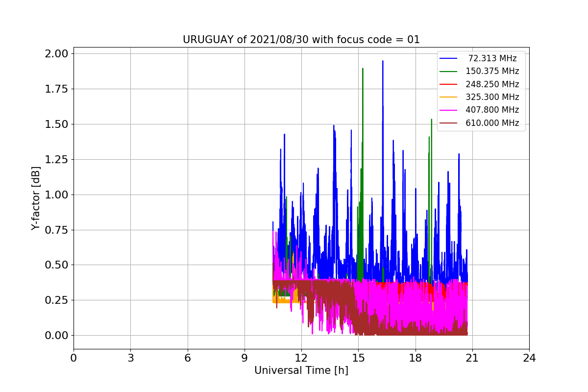Click the 0.00 y-axis tick label
This screenshot has width=588, height=392.
click(56, 335)
